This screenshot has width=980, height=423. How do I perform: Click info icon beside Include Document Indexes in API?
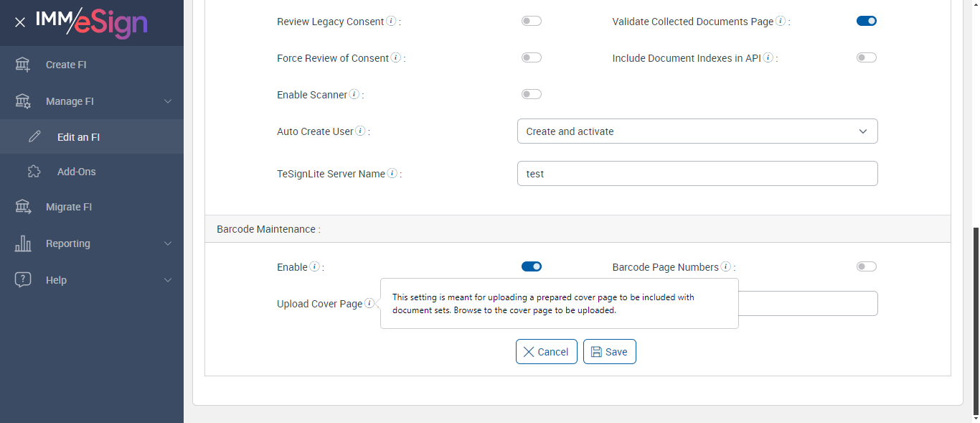tap(768, 58)
